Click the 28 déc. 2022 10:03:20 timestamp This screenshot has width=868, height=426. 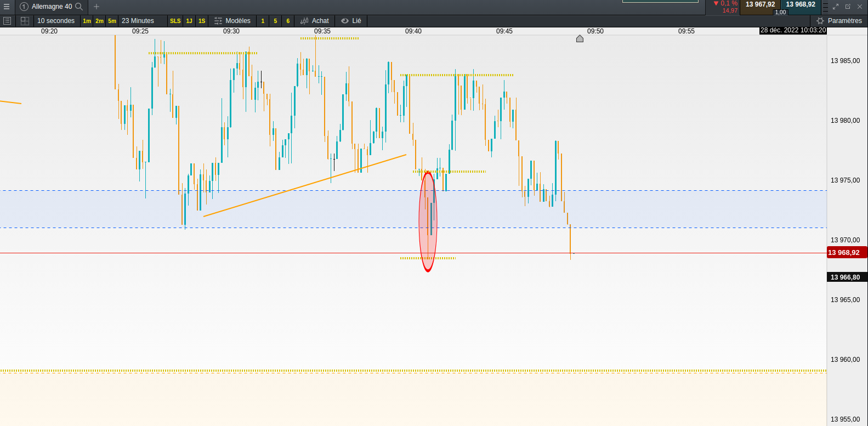(x=793, y=30)
